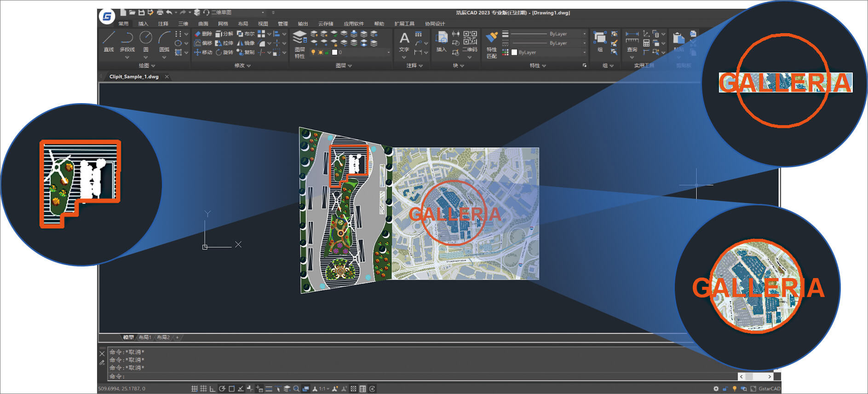This screenshot has width=868, height=394.
Task: Toggle polar tracking in status bar
Action: 222,389
